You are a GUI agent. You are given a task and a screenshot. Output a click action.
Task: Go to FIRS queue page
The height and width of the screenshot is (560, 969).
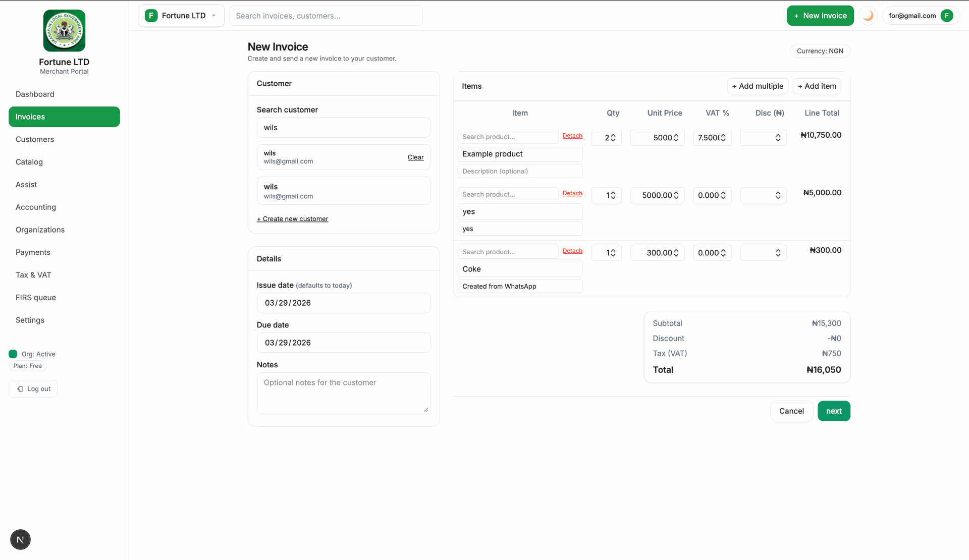click(x=36, y=298)
